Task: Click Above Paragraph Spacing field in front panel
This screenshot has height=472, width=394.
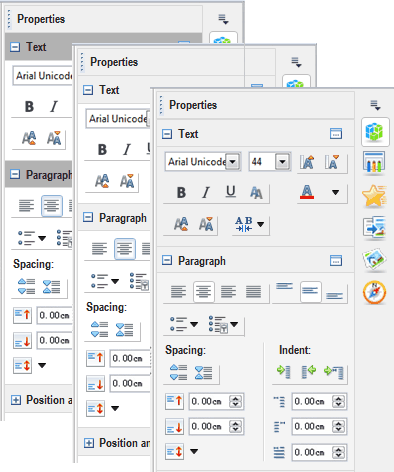Action: pyautogui.click(x=216, y=401)
